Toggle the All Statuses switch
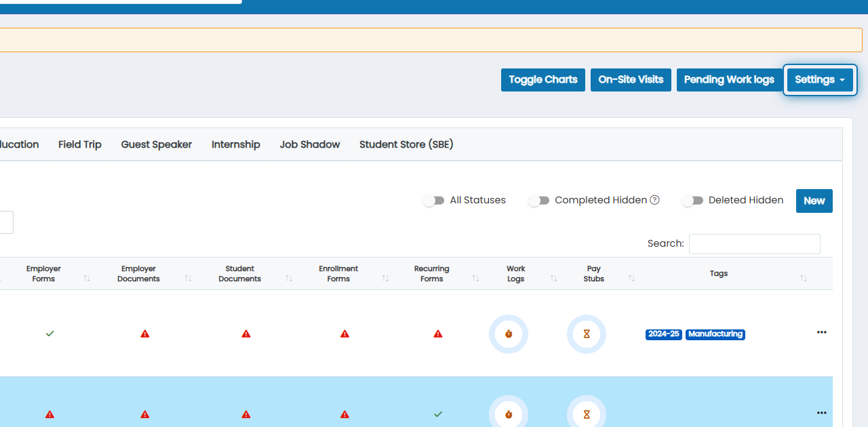The image size is (868, 427). point(434,201)
